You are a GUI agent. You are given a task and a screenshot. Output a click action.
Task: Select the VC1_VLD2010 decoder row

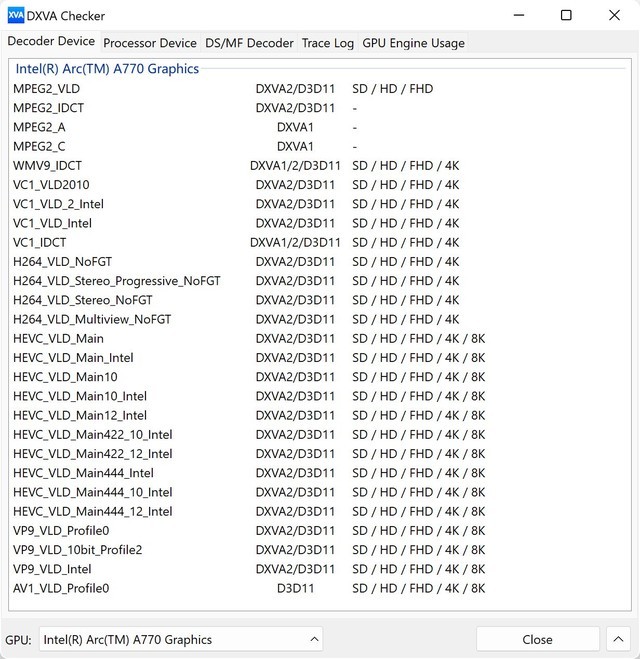(x=319, y=185)
